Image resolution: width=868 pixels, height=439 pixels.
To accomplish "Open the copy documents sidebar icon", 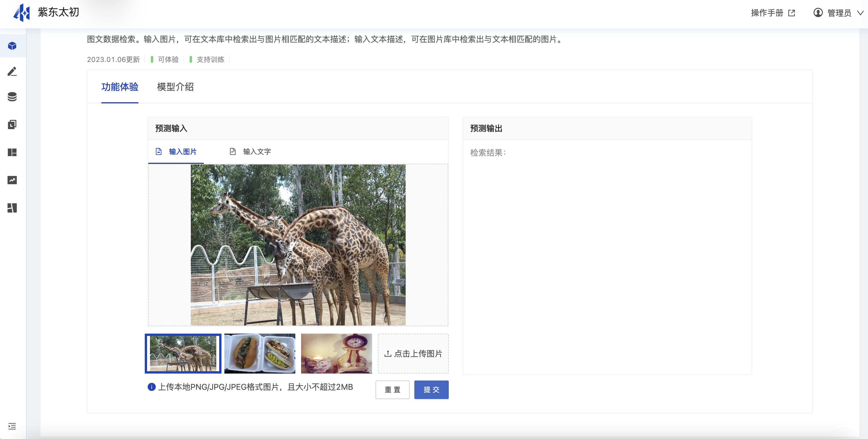I will coord(12,124).
